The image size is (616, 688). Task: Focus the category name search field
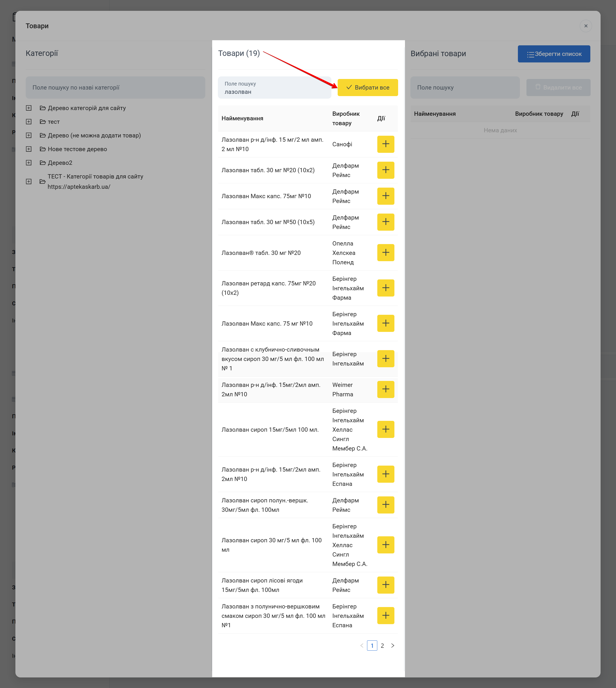coord(115,87)
